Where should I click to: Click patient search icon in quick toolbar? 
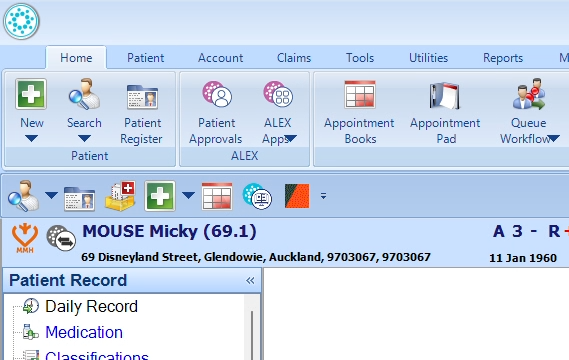[x=24, y=196]
